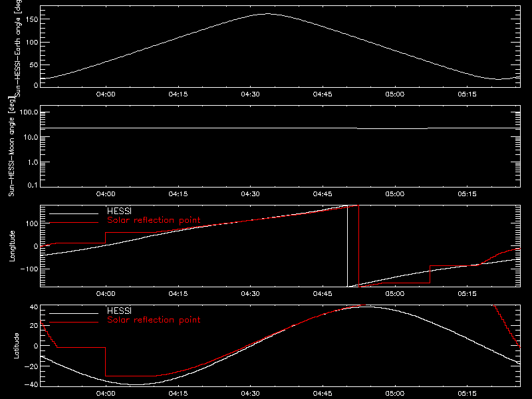Image resolution: width=532 pixels, height=399 pixels.
Task: Click the 100 tick in Earth angle plot
Action: (x=31, y=43)
